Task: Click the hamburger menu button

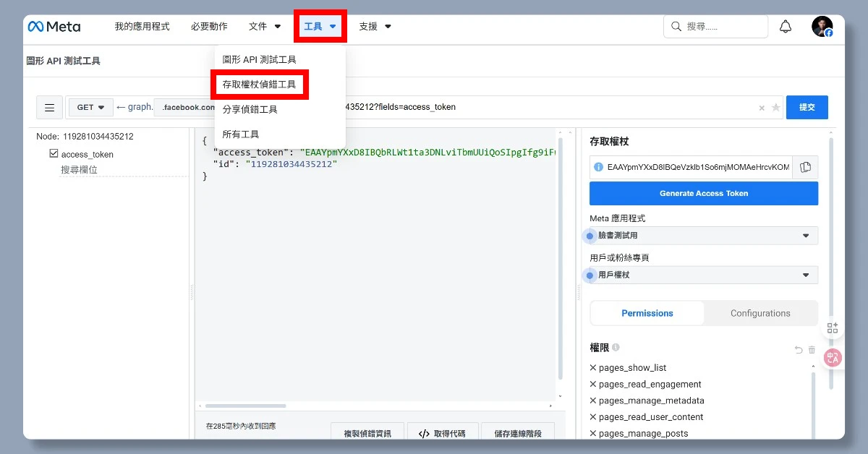Action: [49, 108]
